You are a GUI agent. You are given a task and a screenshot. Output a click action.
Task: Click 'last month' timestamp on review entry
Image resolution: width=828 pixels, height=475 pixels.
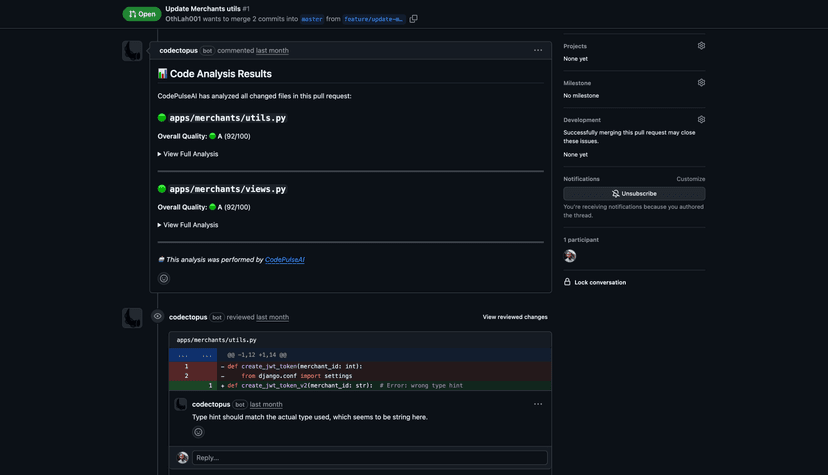(x=272, y=317)
